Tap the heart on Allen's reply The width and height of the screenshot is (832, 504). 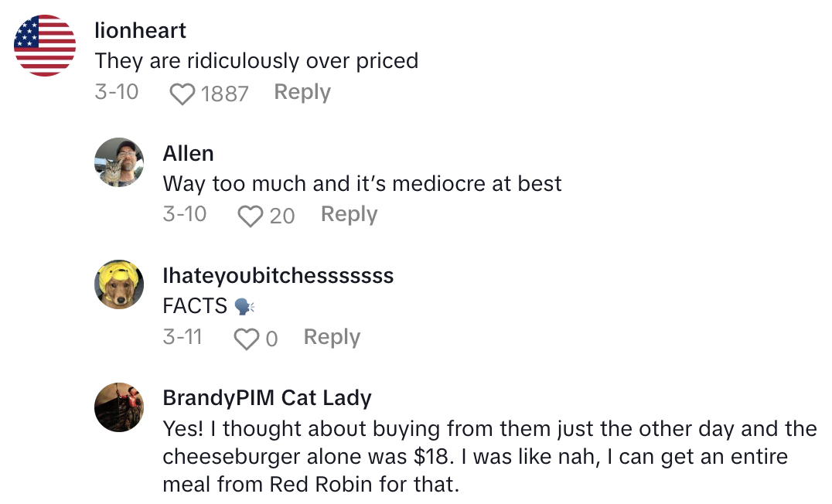click(x=250, y=216)
